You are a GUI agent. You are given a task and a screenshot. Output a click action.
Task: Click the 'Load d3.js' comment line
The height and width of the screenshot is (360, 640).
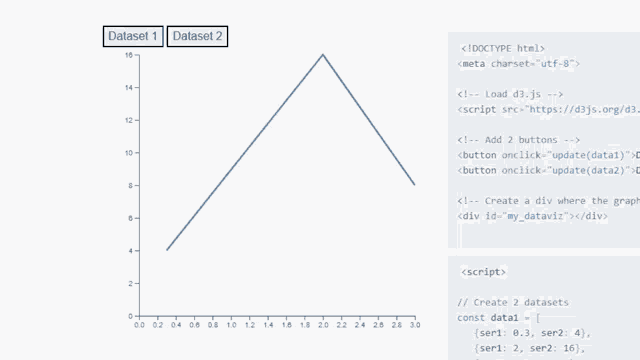(x=510, y=94)
